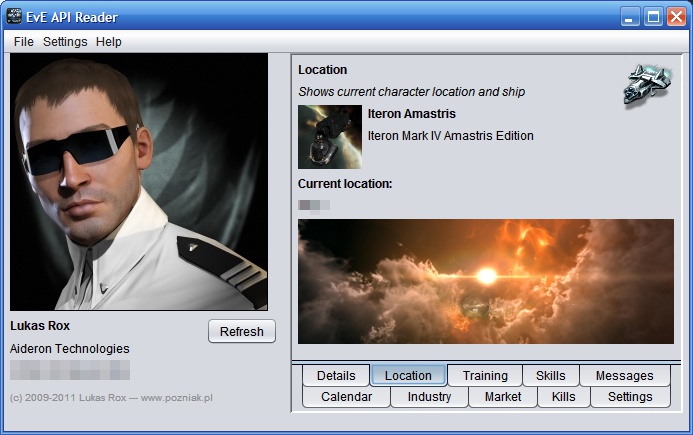The height and width of the screenshot is (435, 693).
Task: Click the copyright line with www.pozniak.pl
Action: point(111,397)
